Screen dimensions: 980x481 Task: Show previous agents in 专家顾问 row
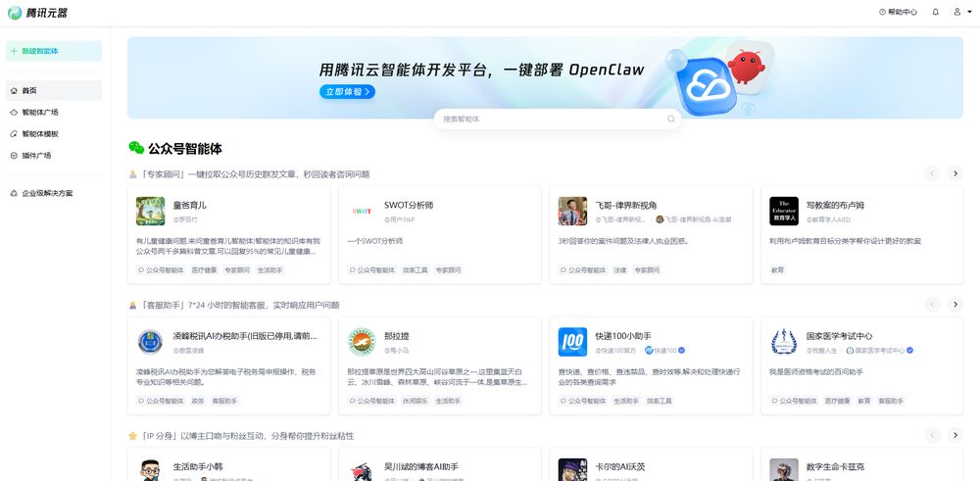coord(933,173)
